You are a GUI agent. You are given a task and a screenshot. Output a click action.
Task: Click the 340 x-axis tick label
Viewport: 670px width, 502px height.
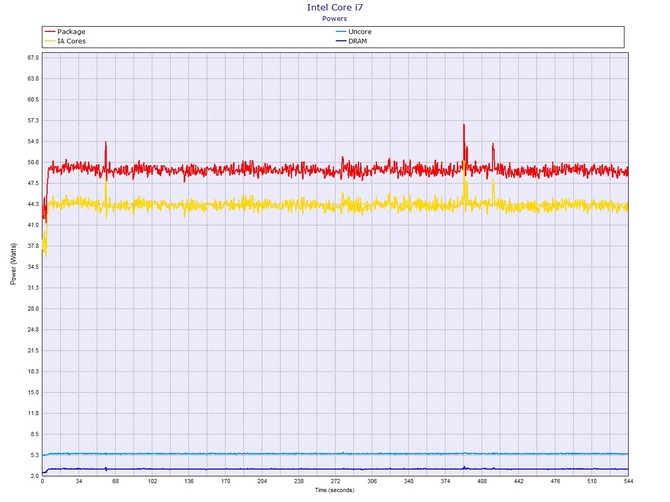point(409,481)
